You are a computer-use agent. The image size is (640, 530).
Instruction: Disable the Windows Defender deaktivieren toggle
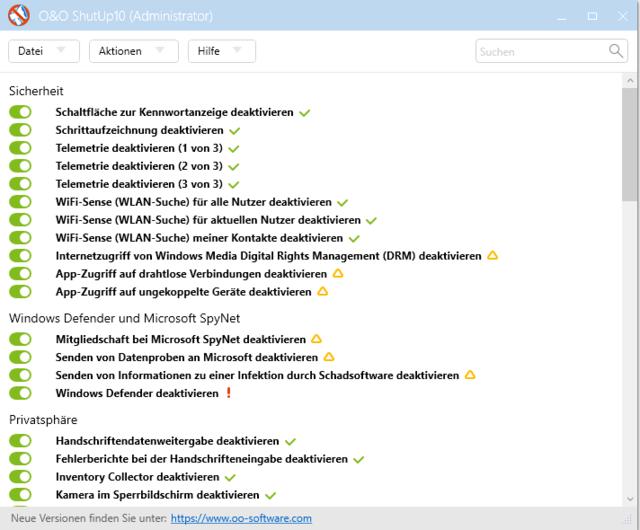(20, 393)
